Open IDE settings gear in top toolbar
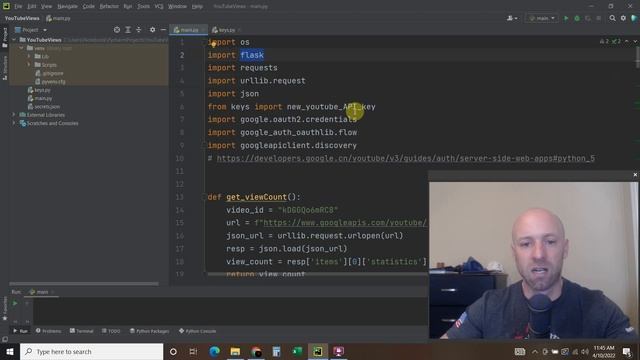The height and width of the screenshot is (360, 640). 623,18
